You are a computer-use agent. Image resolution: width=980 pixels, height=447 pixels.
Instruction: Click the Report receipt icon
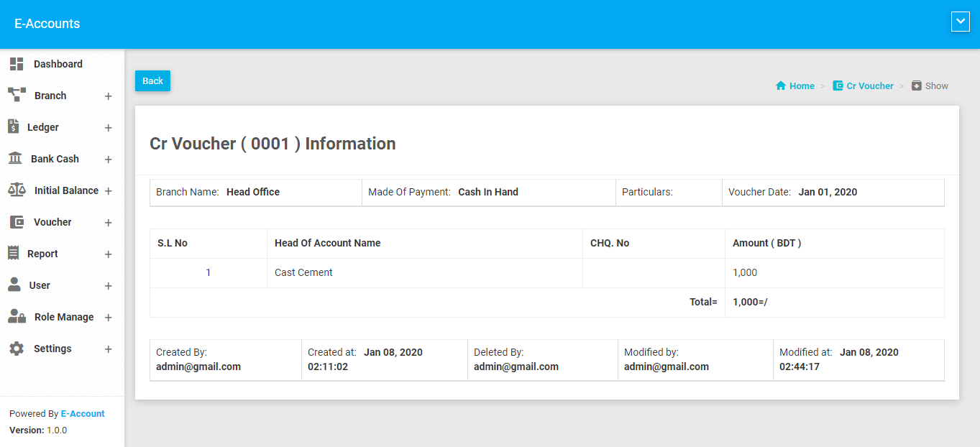[13, 253]
